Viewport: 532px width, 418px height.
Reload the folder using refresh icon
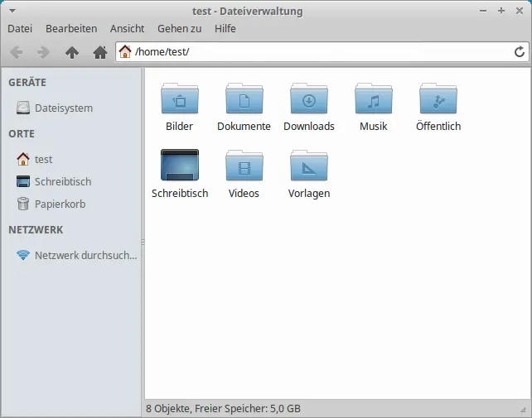coord(520,52)
